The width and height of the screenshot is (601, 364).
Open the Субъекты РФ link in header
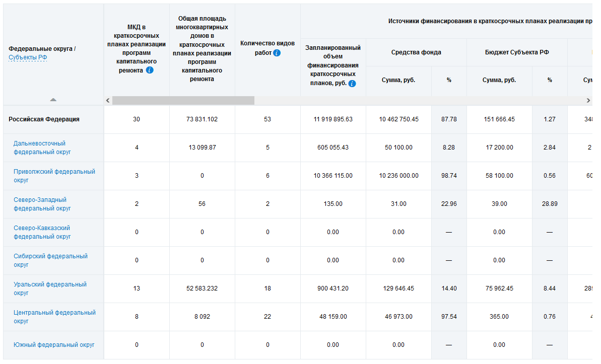pos(28,57)
